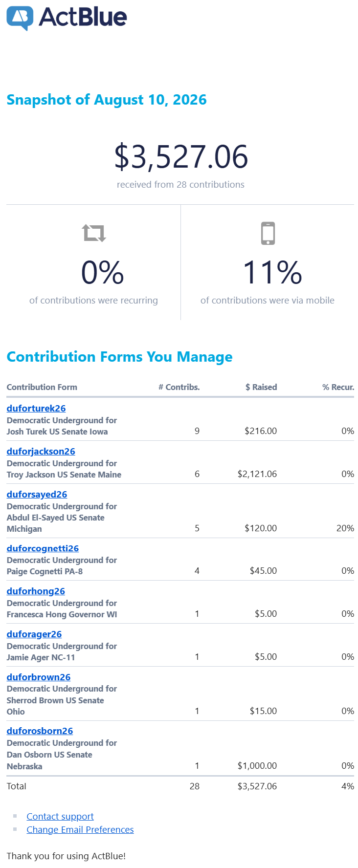Image resolution: width=358 pixels, height=868 pixels.
Task: Visit the duforcognetti26 contribution form
Action: click(43, 548)
